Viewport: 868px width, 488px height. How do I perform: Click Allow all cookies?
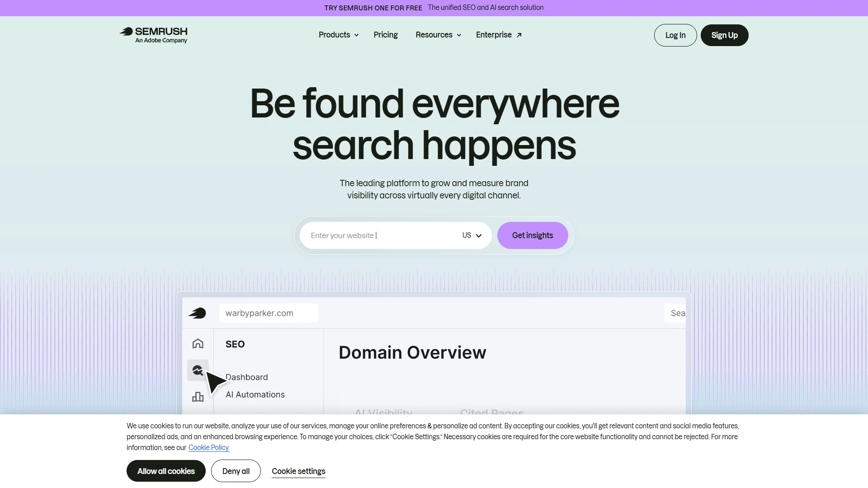tap(166, 471)
